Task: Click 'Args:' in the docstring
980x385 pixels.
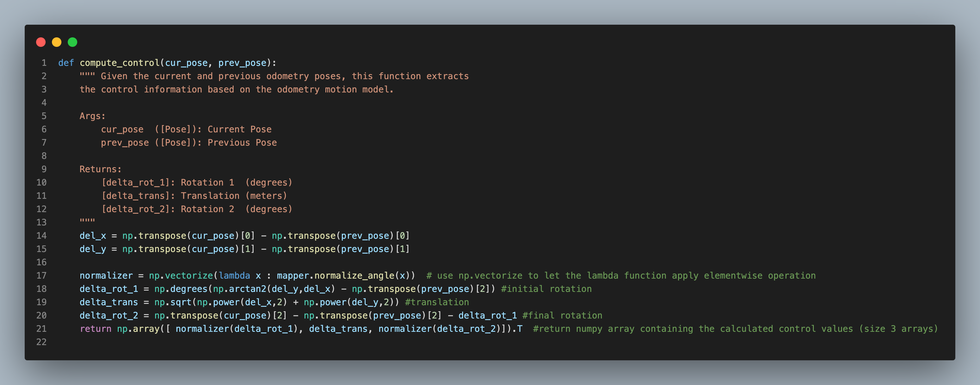Action: point(92,116)
